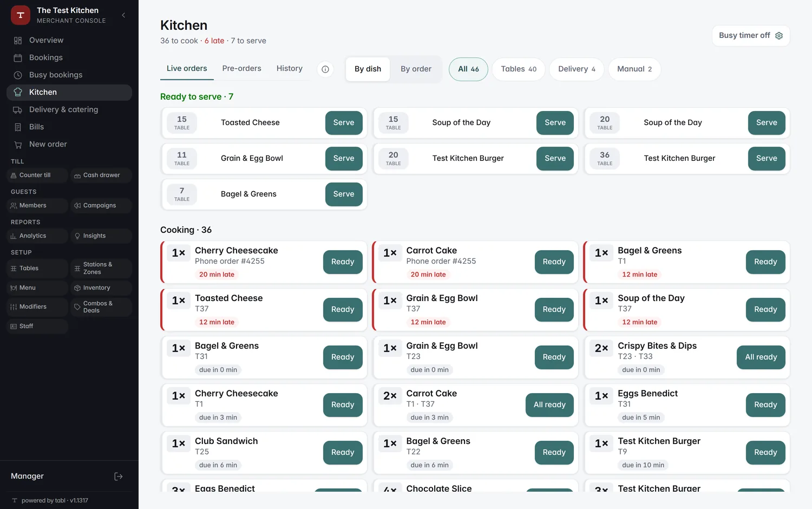Viewport: 812px width, 509px height.
Task: Open Insights lightbulb icon
Action: coord(77,236)
